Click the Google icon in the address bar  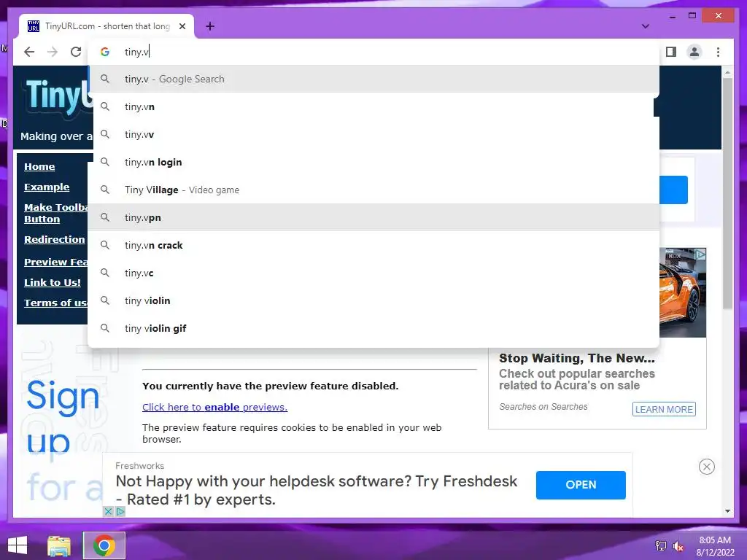[x=105, y=52]
